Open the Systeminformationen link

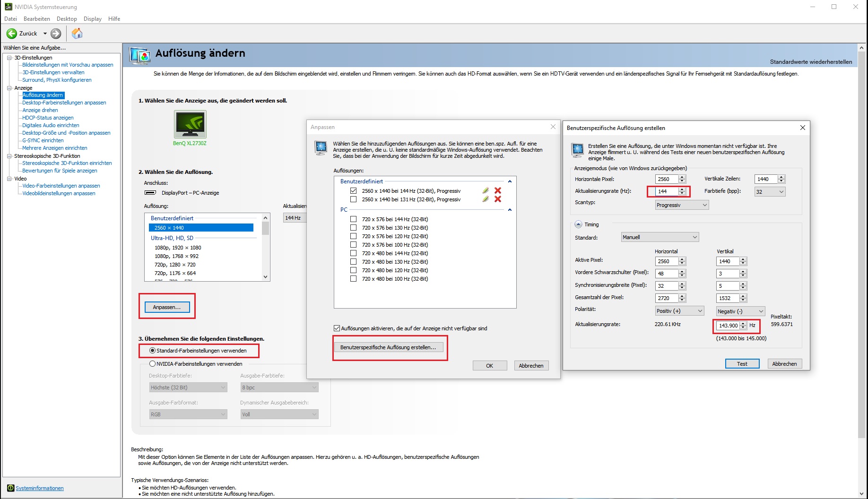(x=40, y=488)
